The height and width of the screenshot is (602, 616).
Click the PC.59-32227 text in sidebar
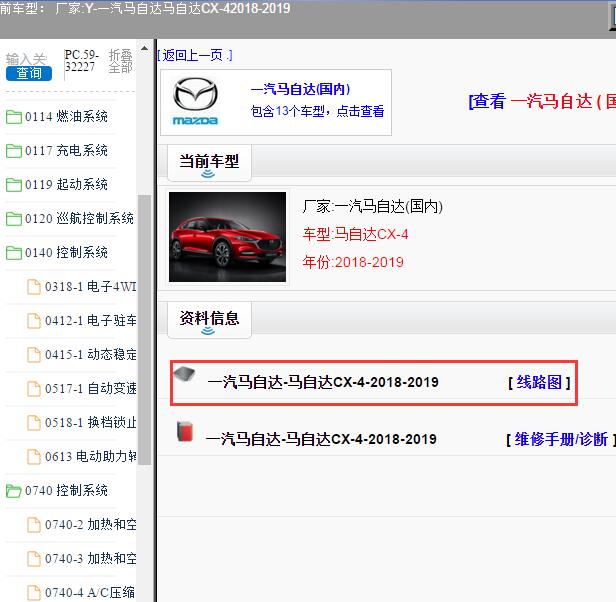coord(81,61)
